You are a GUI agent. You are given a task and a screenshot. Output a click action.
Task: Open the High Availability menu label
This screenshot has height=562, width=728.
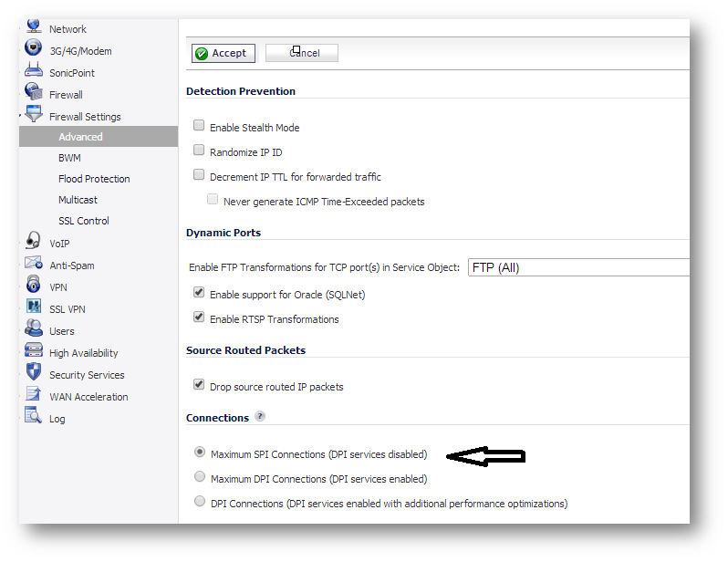click(84, 353)
